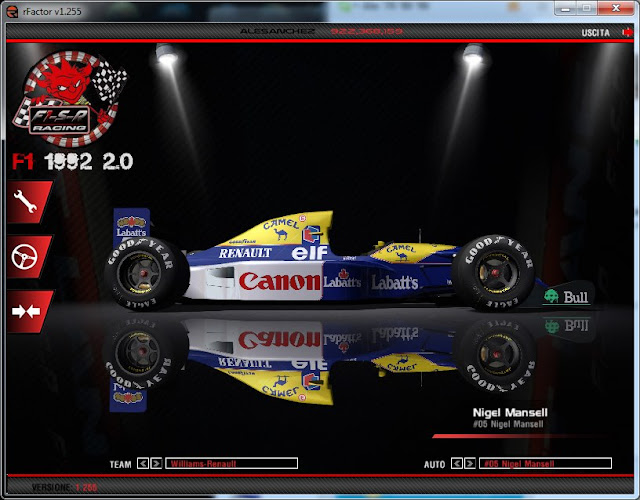Open the wrench customize menu

tap(29, 202)
